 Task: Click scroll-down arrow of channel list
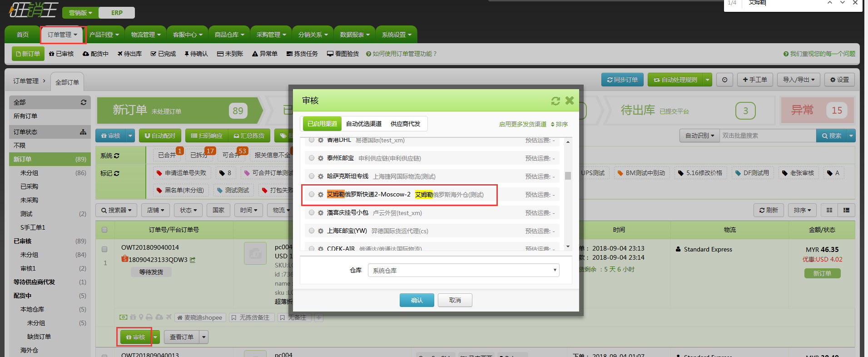coord(568,246)
